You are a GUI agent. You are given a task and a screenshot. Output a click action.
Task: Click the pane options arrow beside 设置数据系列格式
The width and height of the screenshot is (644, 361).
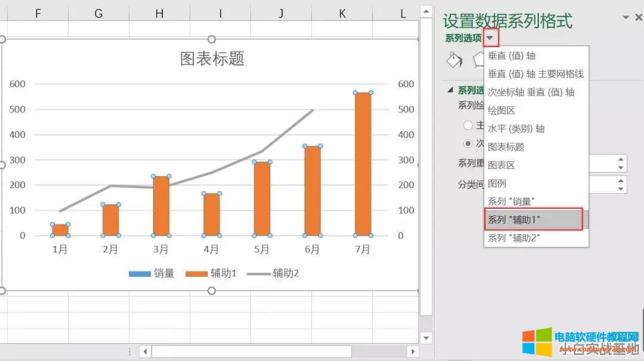pyautogui.click(x=624, y=17)
